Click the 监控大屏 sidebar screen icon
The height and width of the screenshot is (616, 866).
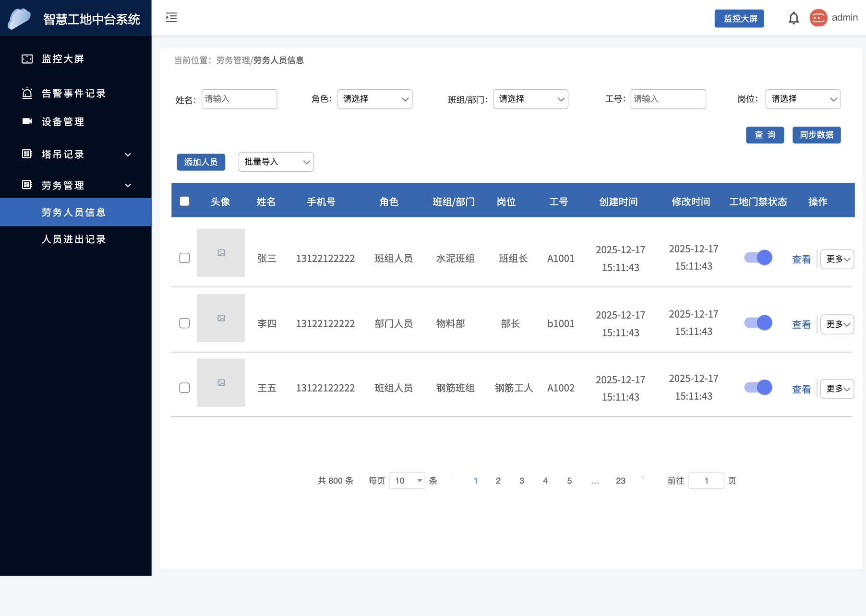tap(27, 59)
